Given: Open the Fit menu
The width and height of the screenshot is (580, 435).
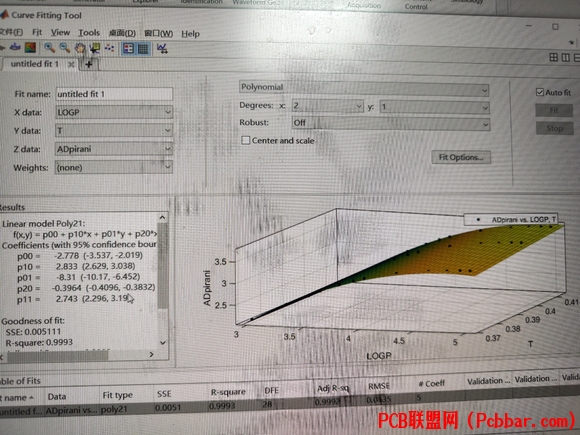Looking at the screenshot, I should click(37, 32).
